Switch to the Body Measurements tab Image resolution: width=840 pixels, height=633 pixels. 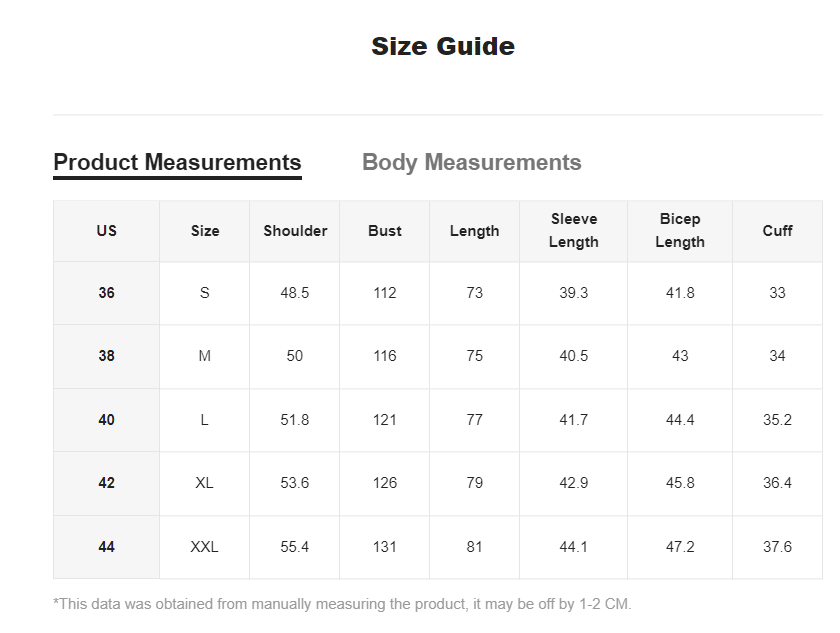pos(471,162)
